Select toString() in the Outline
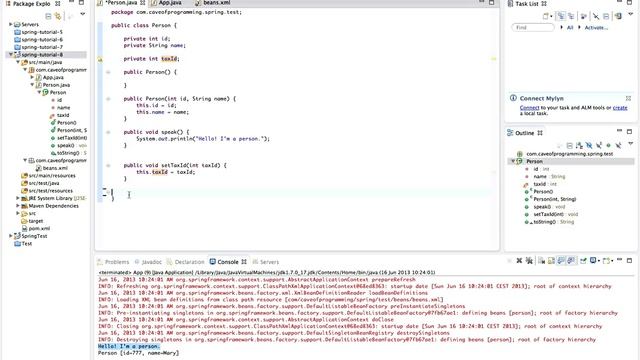Screen dimensions: 640x360 point(550,222)
